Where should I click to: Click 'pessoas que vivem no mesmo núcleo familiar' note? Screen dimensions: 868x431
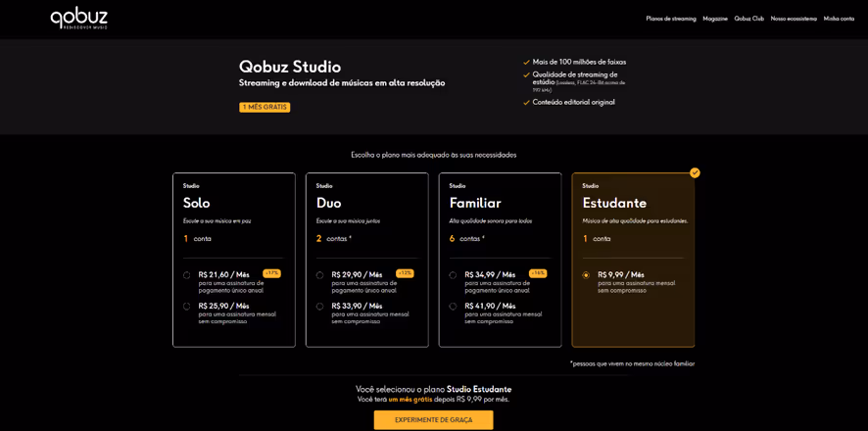(632, 364)
